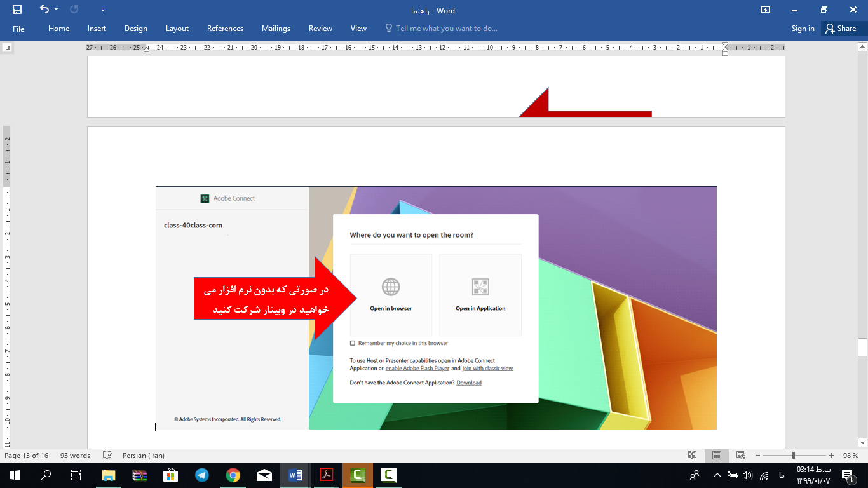Select the View tab

(x=358, y=29)
